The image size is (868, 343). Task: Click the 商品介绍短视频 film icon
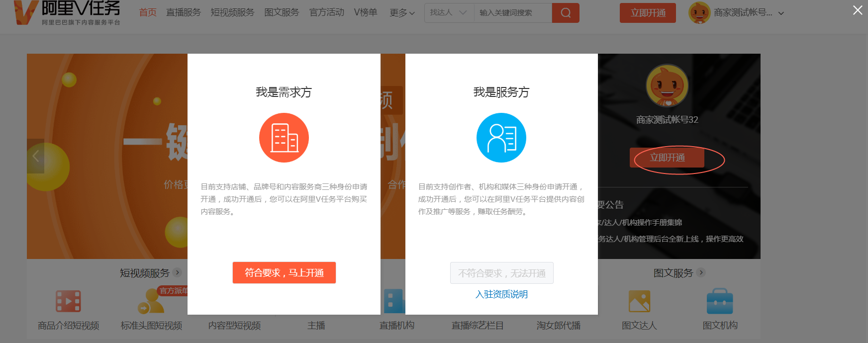tap(68, 301)
